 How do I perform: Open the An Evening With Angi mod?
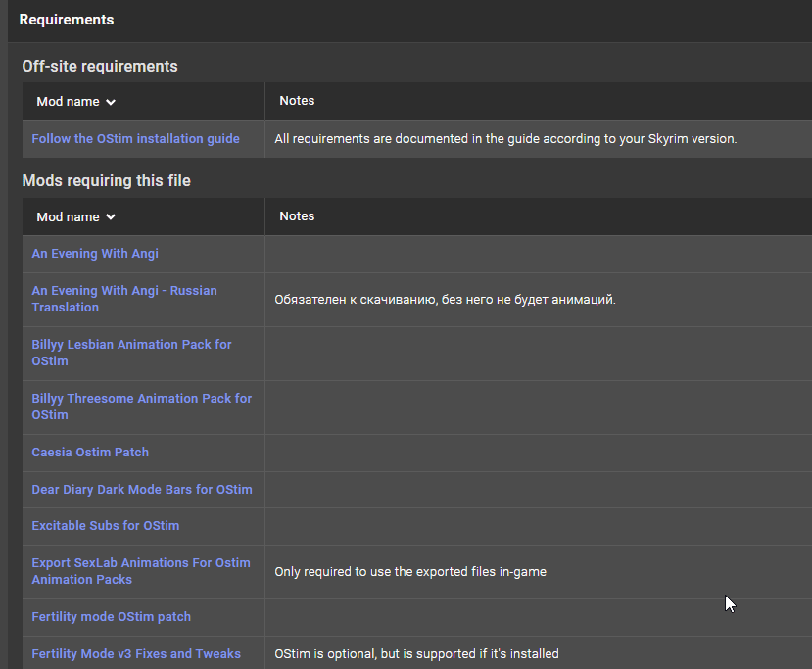95,254
